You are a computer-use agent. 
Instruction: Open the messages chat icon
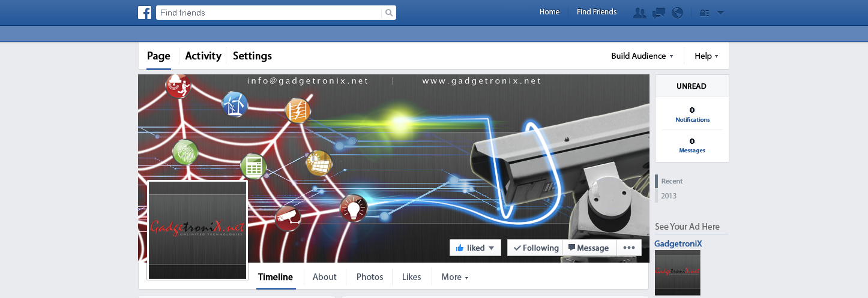point(659,13)
